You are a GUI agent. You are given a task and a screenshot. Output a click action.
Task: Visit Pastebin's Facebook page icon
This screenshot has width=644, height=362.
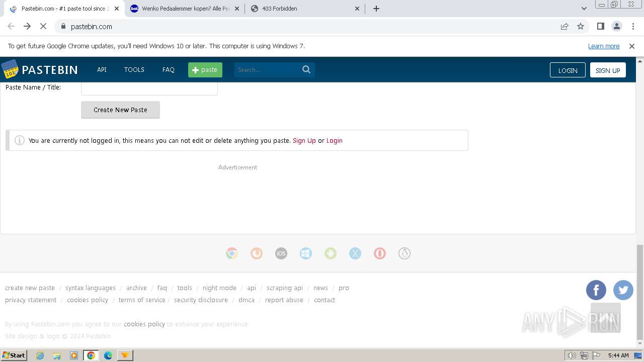click(x=596, y=290)
